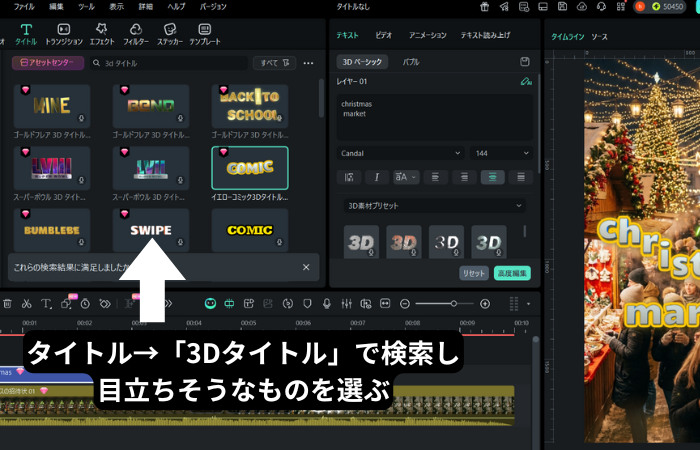Open the 144 font size dropdown
The height and width of the screenshot is (450, 700).
pos(501,153)
